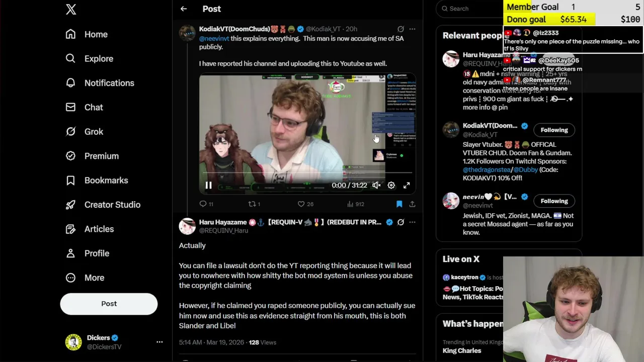Open the Grok icon in the sidebar
The width and height of the screenshot is (644, 362).
[x=71, y=131]
